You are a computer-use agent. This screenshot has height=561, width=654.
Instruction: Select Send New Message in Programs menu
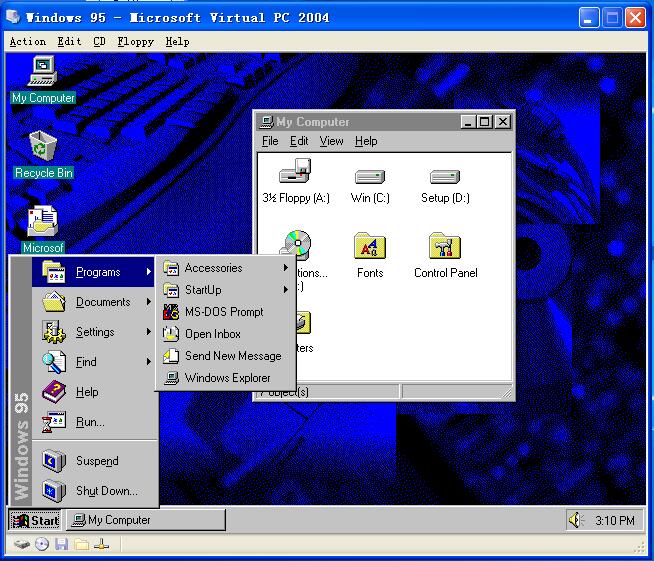pos(226,356)
